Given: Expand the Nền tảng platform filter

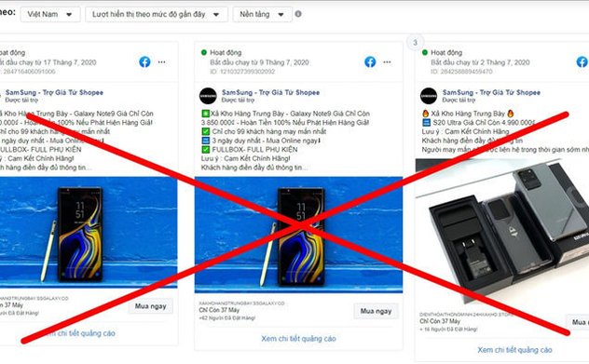Looking at the screenshot, I should tap(262, 15).
